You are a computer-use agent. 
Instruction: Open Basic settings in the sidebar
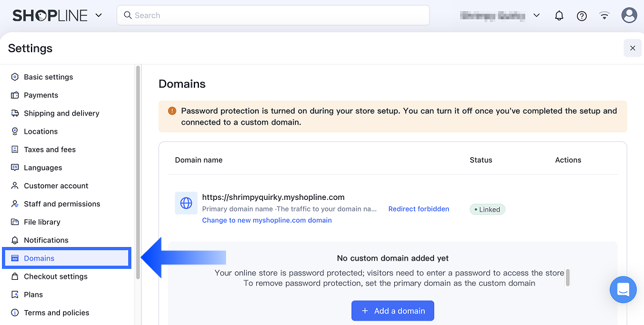click(x=48, y=77)
